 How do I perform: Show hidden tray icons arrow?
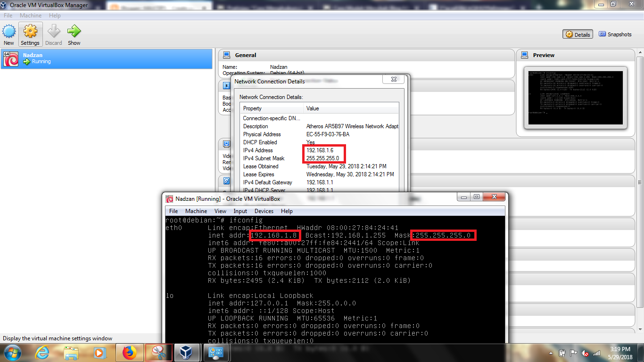551,353
